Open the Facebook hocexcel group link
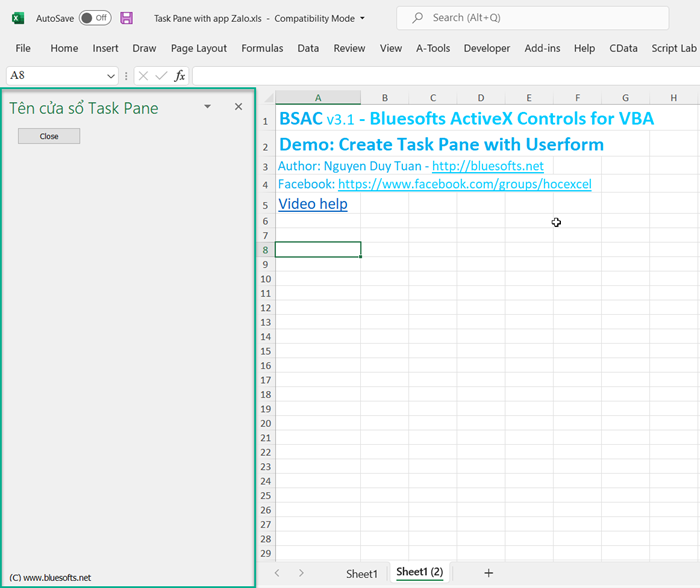The width and height of the screenshot is (700, 588). point(465,184)
